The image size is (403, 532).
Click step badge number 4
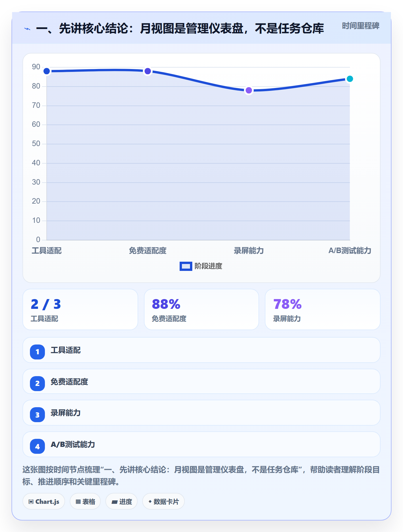[37, 446]
